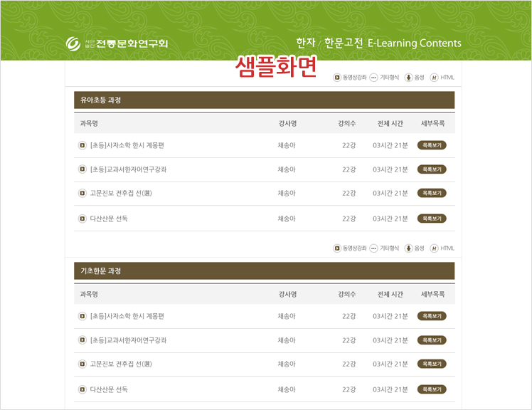Click 동영상강좌 legend icon above 기초한문 과정
The image size is (532, 410).
pyautogui.click(x=337, y=248)
